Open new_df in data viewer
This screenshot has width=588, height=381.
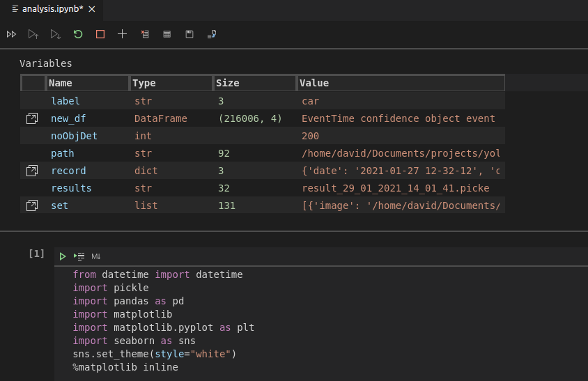coord(32,118)
